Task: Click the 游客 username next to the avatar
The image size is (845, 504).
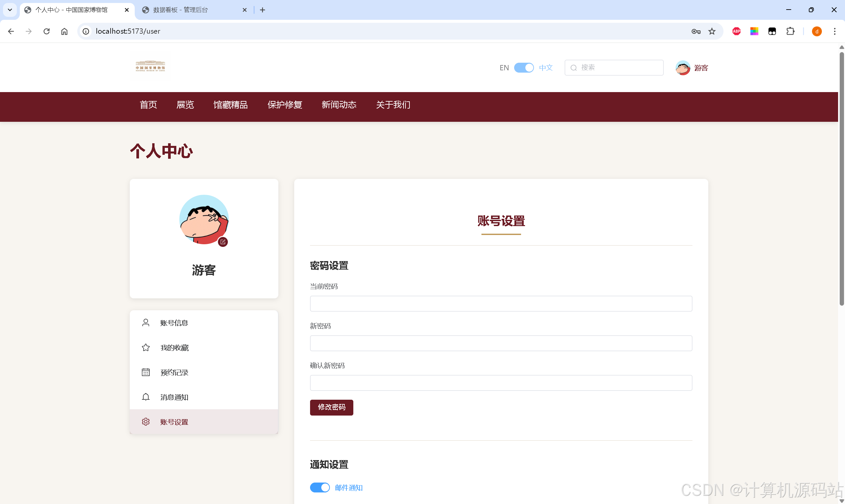Action: (x=701, y=68)
